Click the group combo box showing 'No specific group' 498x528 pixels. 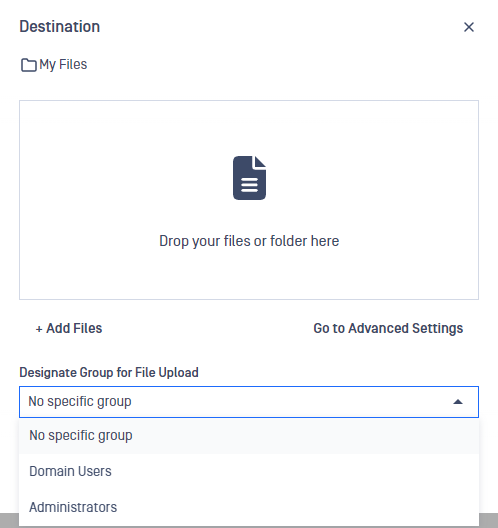click(249, 402)
